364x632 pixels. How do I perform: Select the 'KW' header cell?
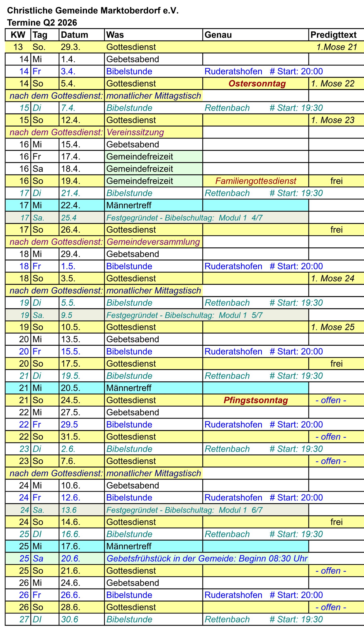tap(18, 35)
